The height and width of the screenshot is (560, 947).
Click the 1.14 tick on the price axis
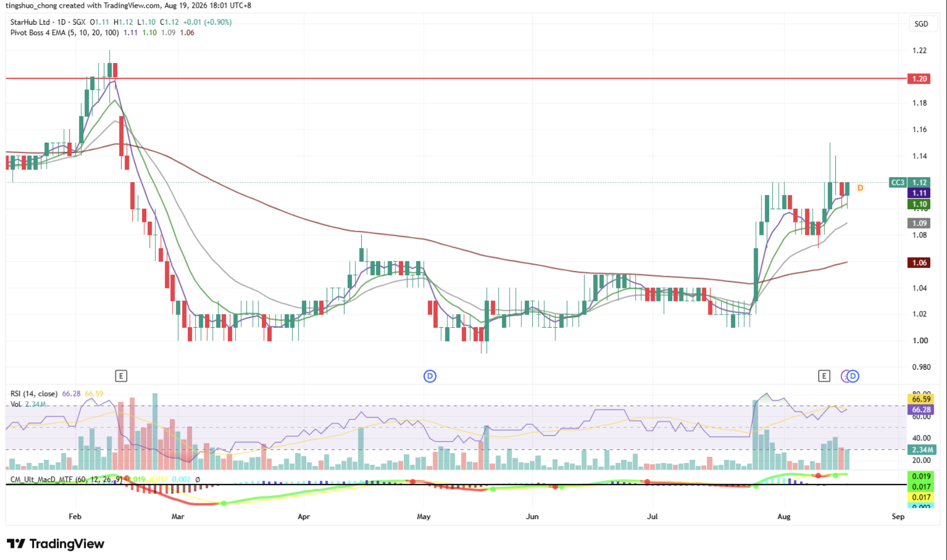tap(919, 156)
